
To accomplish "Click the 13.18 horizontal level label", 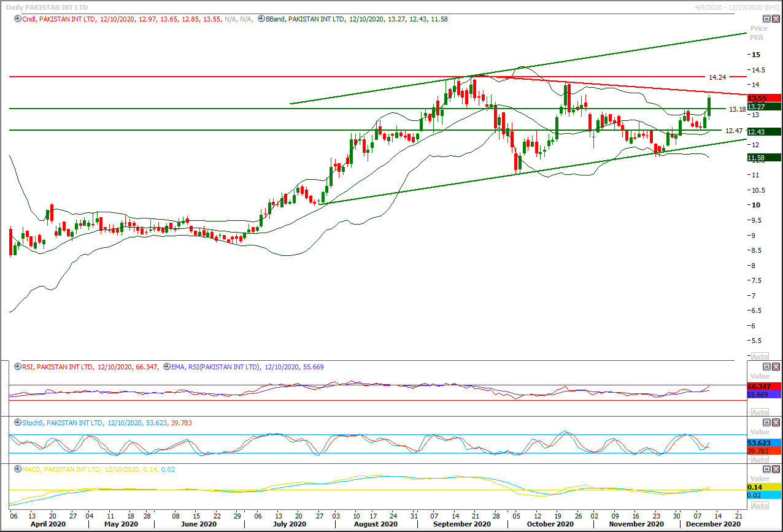I will (x=736, y=109).
